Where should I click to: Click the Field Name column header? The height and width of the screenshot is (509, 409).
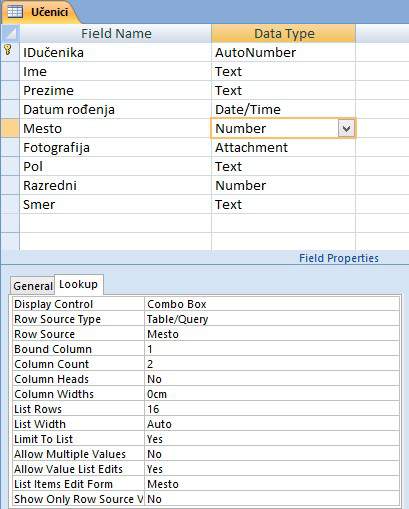pyautogui.click(x=116, y=33)
